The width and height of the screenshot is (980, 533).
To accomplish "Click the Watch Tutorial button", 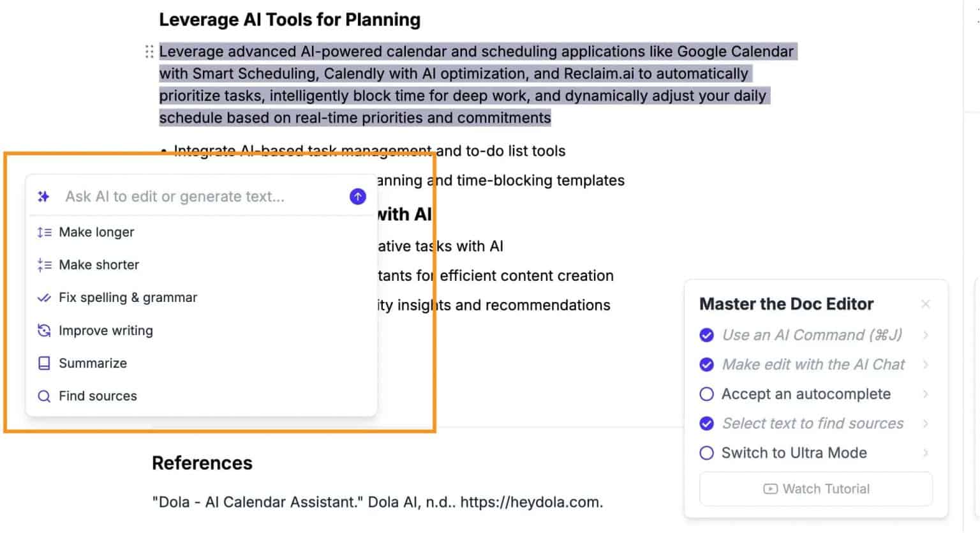I will click(x=815, y=488).
